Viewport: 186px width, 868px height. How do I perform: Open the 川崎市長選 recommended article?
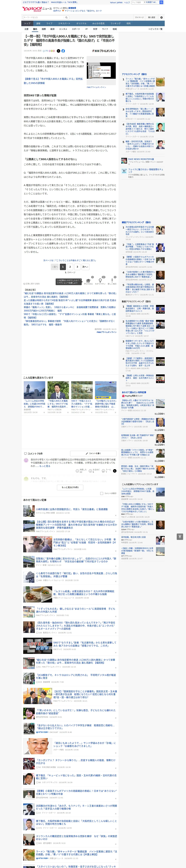click(x=72, y=509)
